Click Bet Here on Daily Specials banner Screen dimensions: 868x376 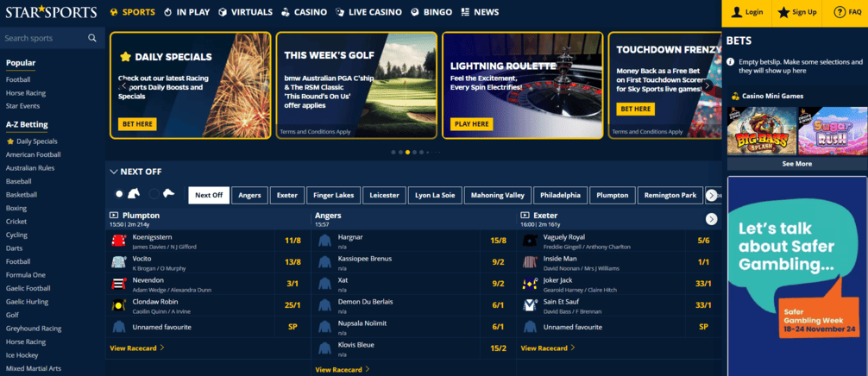(x=137, y=124)
